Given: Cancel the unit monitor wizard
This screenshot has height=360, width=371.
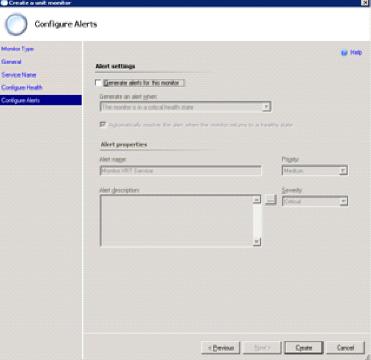Looking at the screenshot, I should pyautogui.click(x=345, y=348).
